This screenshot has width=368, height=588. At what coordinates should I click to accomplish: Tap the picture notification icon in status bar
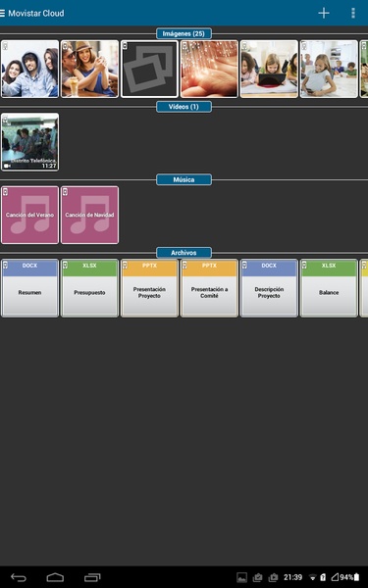[x=241, y=577]
